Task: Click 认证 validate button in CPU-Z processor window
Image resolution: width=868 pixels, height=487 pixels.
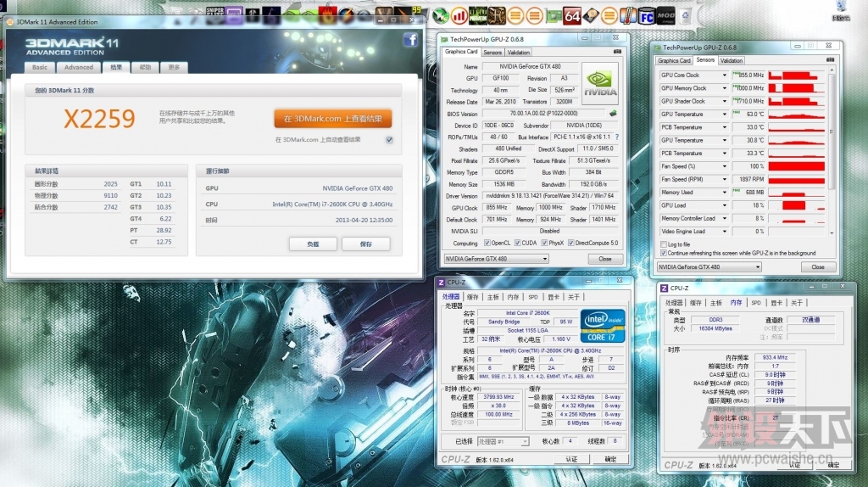Action: [x=571, y=459]
